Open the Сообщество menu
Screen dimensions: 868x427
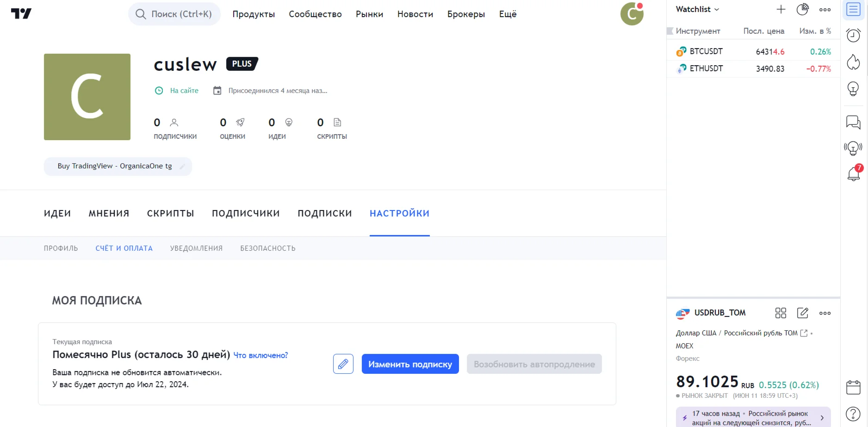(316, 14)
